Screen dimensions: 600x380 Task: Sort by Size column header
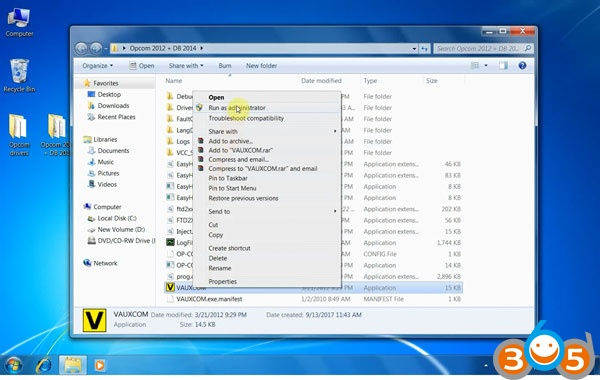(x=432, y=81)
